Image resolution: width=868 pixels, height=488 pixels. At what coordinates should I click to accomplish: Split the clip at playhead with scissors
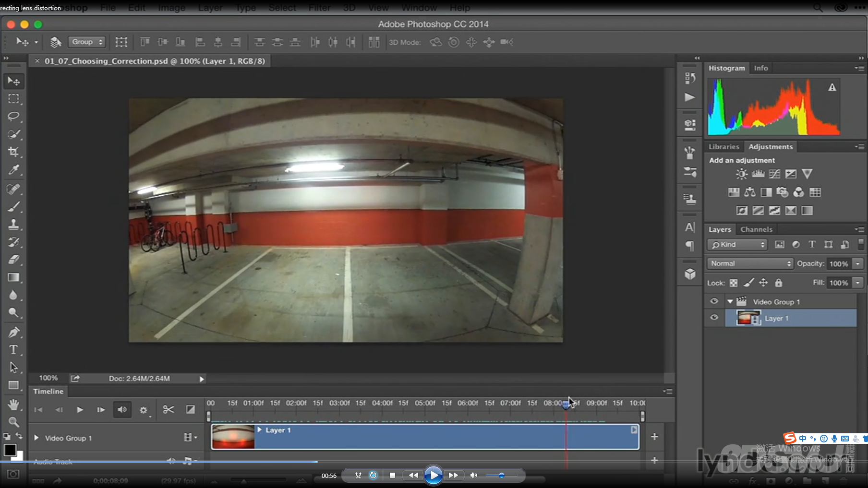click(x=169, y=409)
